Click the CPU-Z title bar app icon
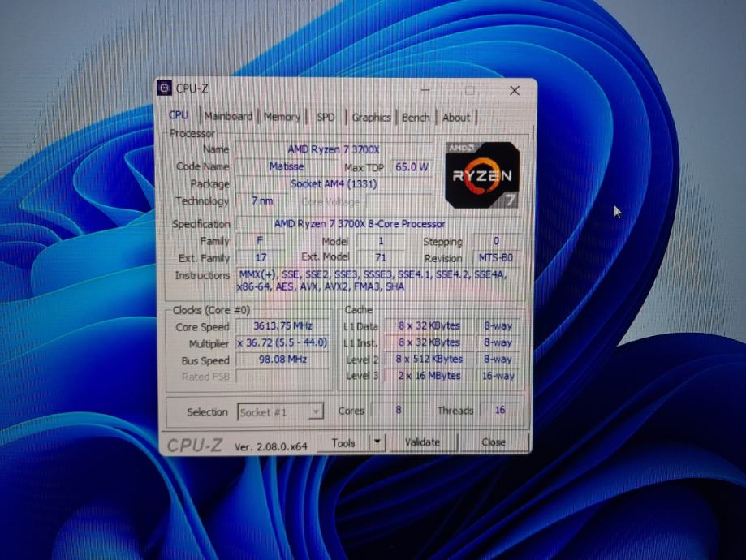The width and height of the screenshot is (746, 560). [165, 88]
